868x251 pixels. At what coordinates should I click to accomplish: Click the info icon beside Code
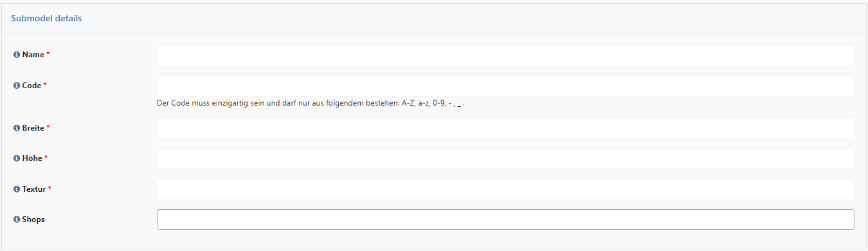17,86
